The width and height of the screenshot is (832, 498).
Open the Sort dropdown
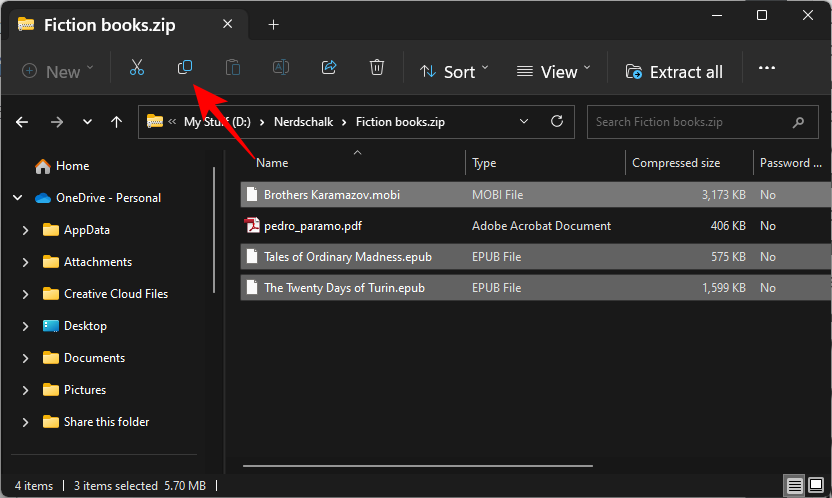click(x=454, y=71)
